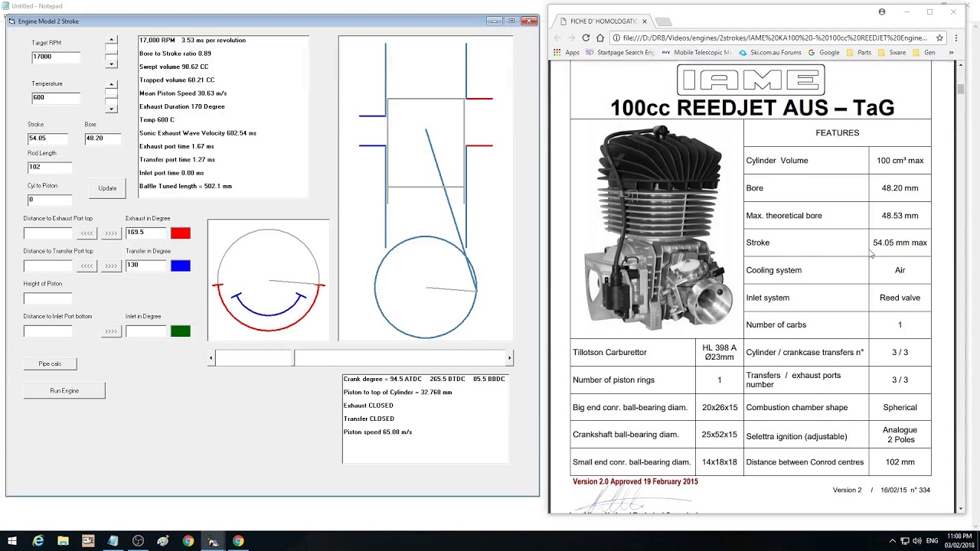The width and height of the screenshot is (980, 551).
Task: Decrease Target RPM with down arrow
Action: (x=112, y=64)
